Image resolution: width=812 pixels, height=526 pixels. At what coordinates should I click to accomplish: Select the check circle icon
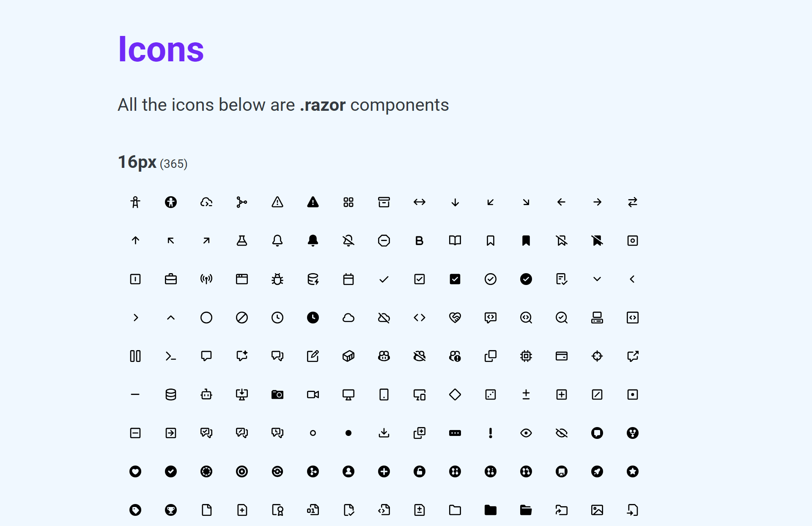(490, 279)
